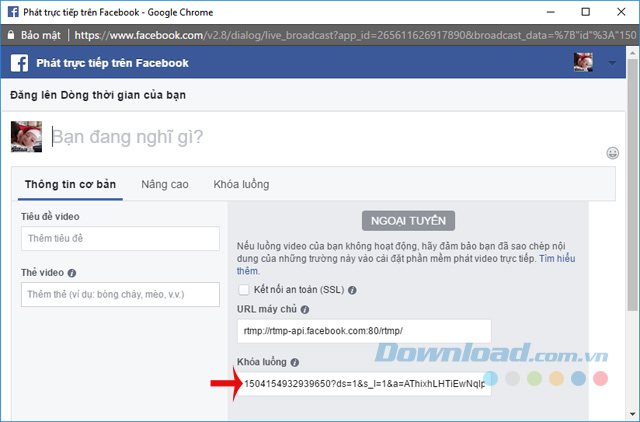The height and width of the screenshot is (422, 640).
Task: Click the Facebook favicon in title bar
Action: 13,12
